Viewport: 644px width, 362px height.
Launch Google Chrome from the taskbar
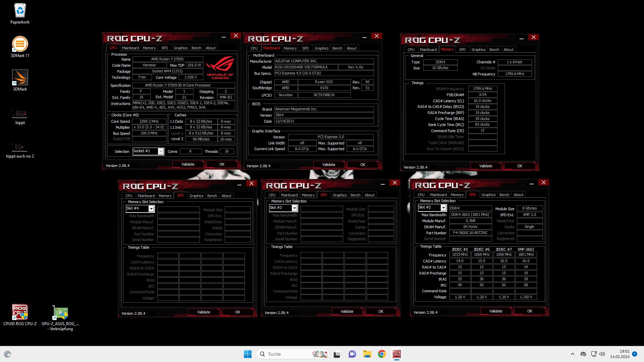[x=382, y=354]
